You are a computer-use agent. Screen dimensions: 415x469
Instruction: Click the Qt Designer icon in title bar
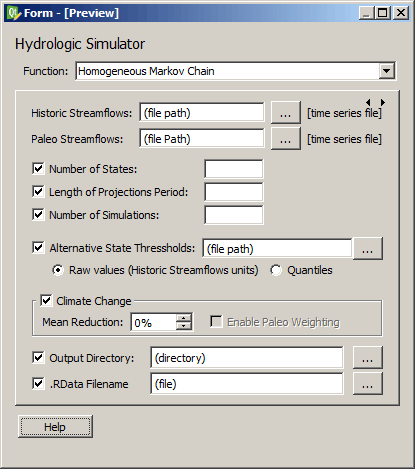tap(13, 13)
